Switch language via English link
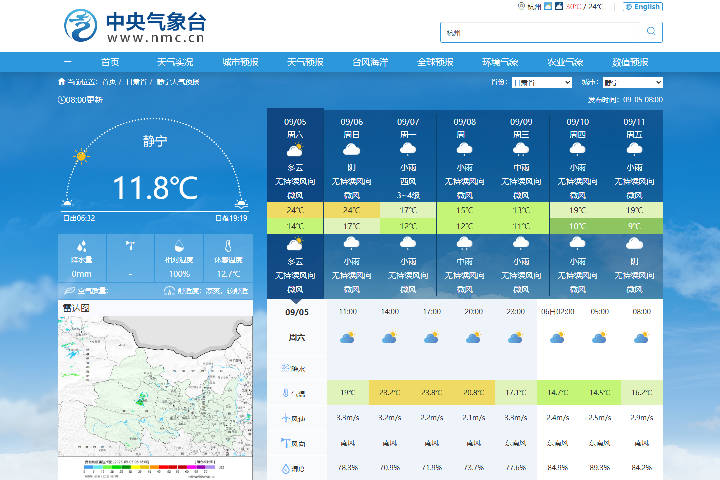 tap(643, 7)
